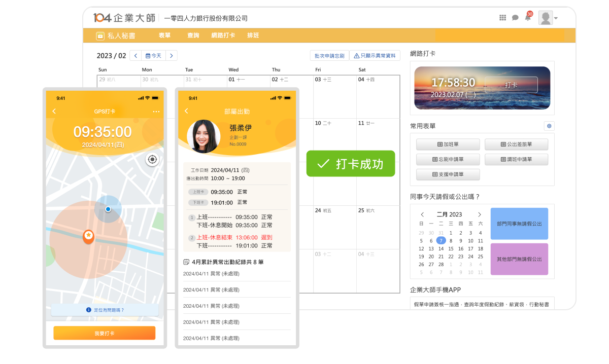This screenshot has height=364, width=609.
Task: Open the 表單 menu
Action: click(164, 35)
